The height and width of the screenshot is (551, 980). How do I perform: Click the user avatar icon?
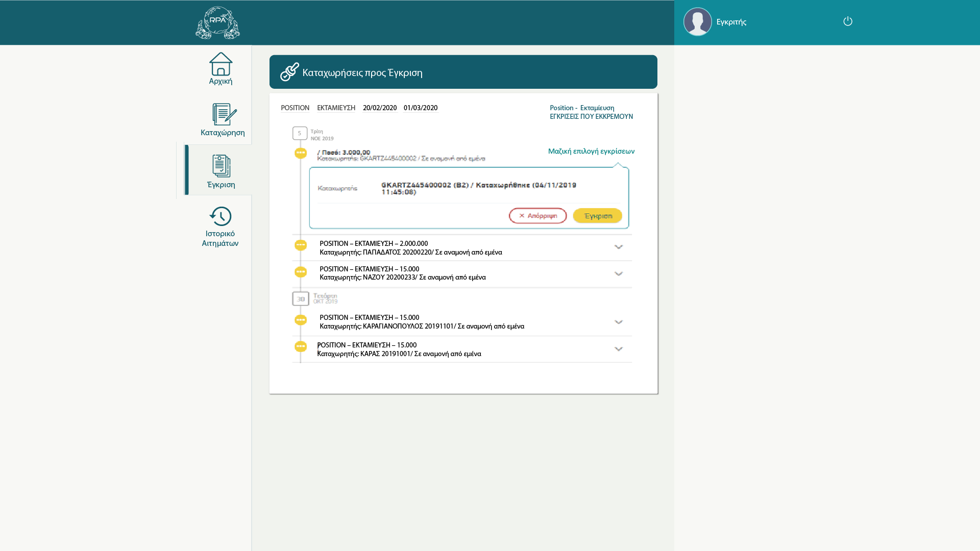tap(697, 21)
